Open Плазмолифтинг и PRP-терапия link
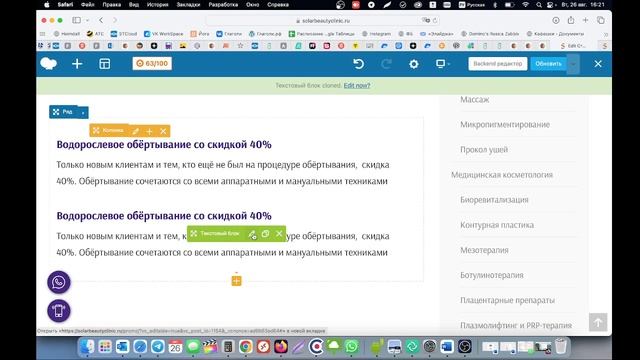Screen dimensions: 640x360 [516, 325]
